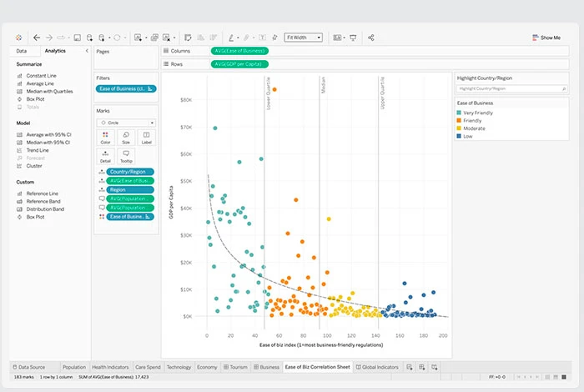This screenshot has width=584, height=392.
Task: Open the Tooltip marks card button
Action: click(x=126, y=156)
